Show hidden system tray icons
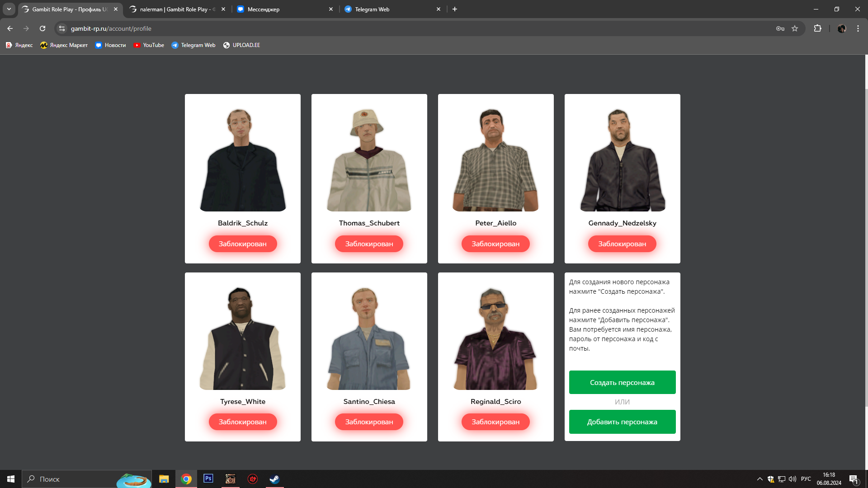 tap(759, 479)
